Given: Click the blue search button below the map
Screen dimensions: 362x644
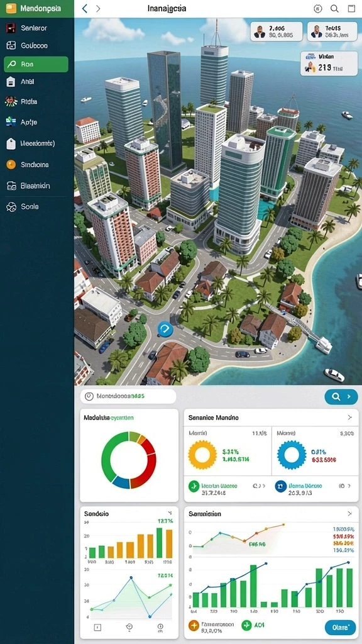Looking at the screenshot, I should [341, 397].
